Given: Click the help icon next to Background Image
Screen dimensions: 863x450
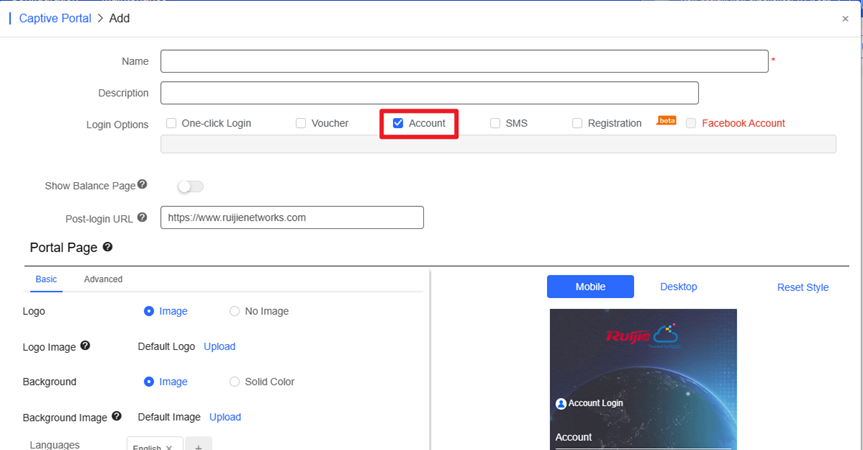Looking at the screenshot, I should 116,416.
